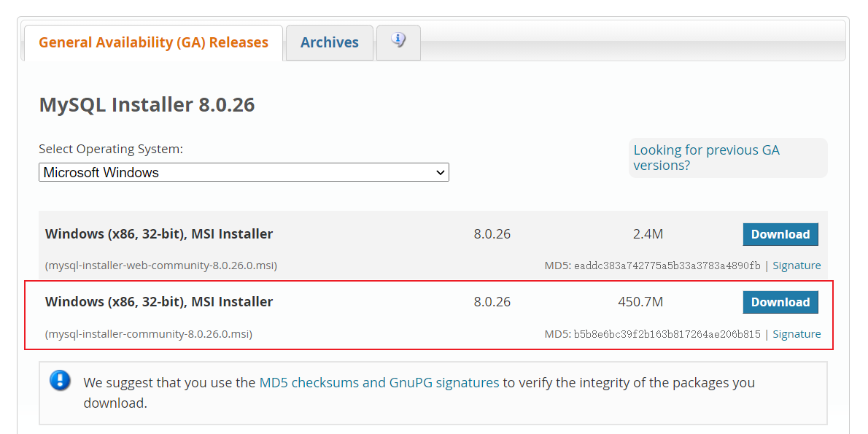Click the blue information icon in suggestion box
This screenshot has height=434, width=868.
click(x=60, y=380)
